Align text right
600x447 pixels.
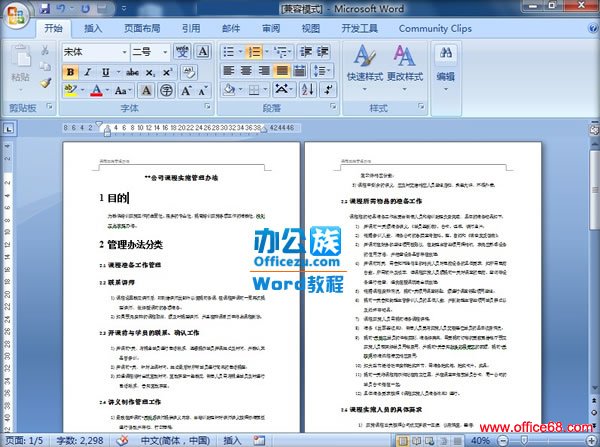(x=264, y=71)
